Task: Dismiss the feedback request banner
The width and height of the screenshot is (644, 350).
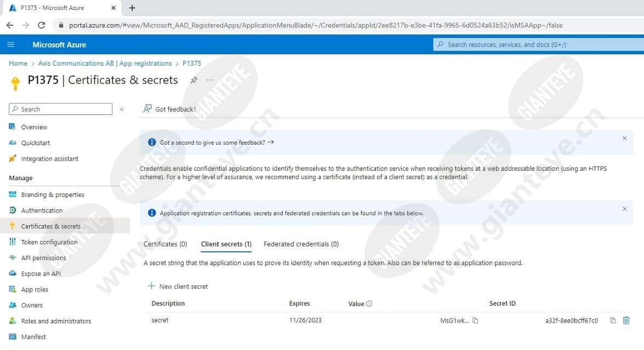Action: click(x=624, y=138)
